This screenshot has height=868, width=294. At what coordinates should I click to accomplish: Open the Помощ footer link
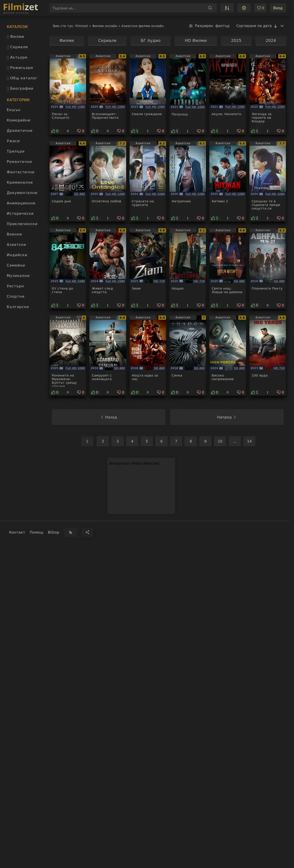click(x=36, y=532)
